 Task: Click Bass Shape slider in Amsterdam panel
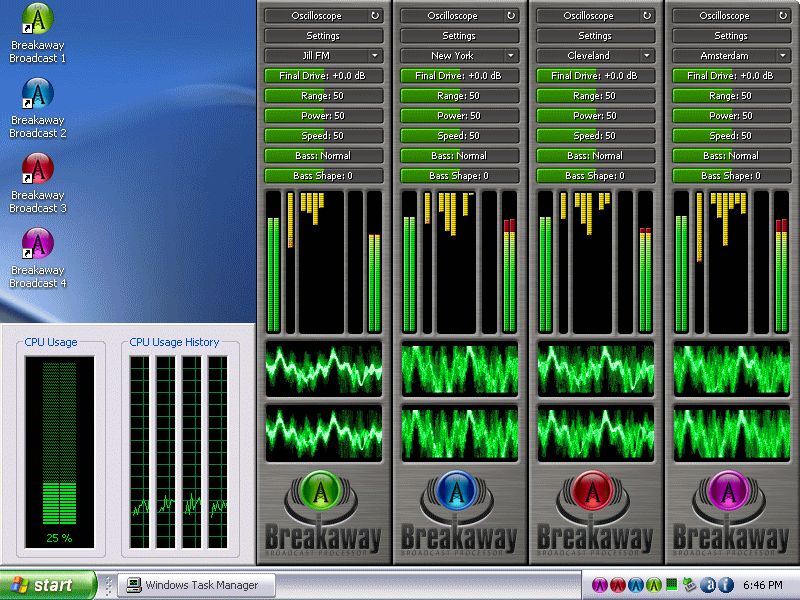pos(732,176)
